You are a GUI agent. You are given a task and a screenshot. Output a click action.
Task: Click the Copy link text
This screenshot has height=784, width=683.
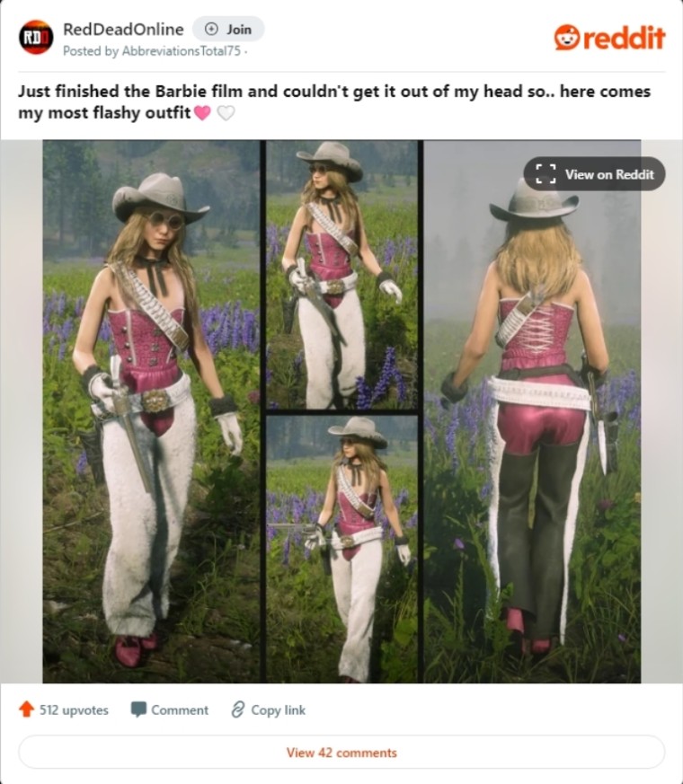[279, 710]
